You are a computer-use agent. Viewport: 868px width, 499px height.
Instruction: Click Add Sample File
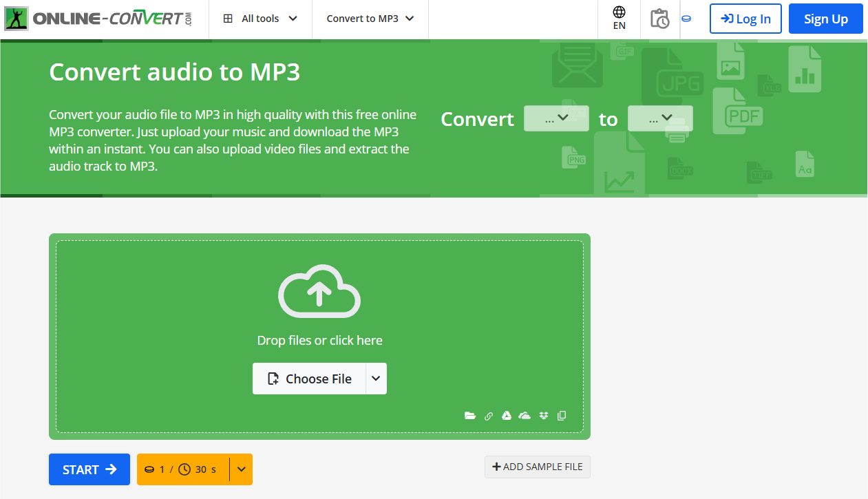(x=537, y=467)
